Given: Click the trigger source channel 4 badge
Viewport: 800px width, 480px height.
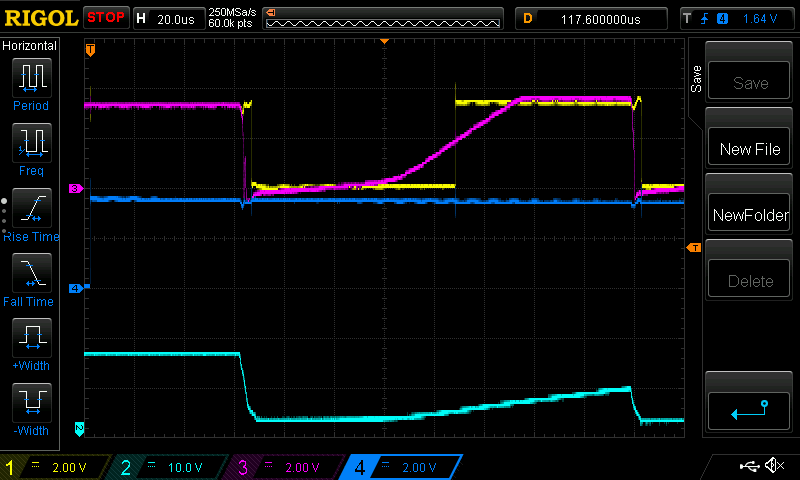Looking at the screenshot, I should tap(722, 19).
